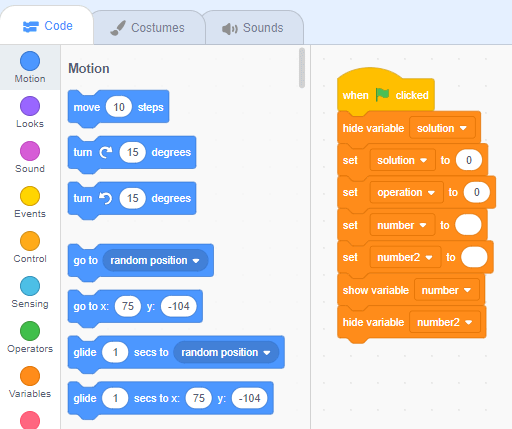
Task: Click the 15 degrees field in clockwise turn block
Action: pyautogui.click(x=133, y=152)
